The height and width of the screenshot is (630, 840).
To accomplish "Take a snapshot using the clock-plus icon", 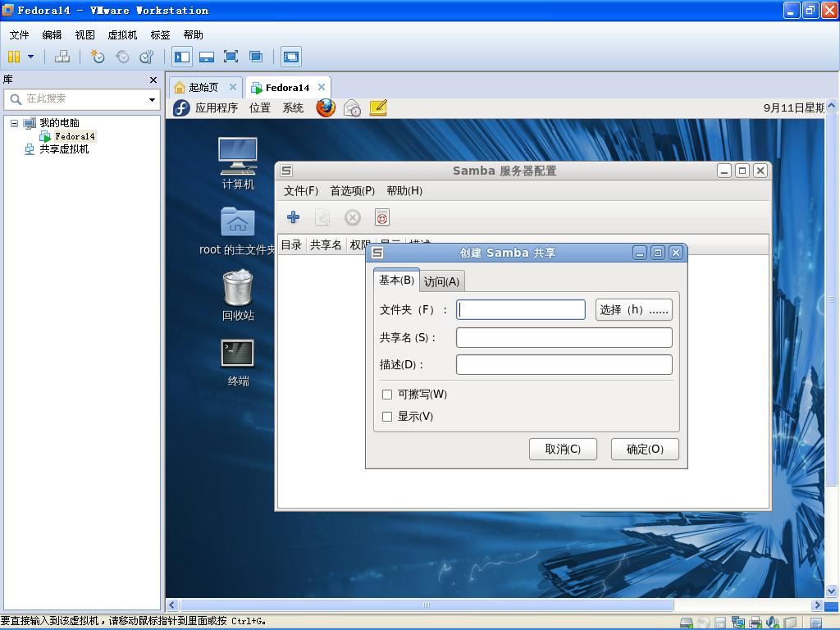I will [97, 57].
